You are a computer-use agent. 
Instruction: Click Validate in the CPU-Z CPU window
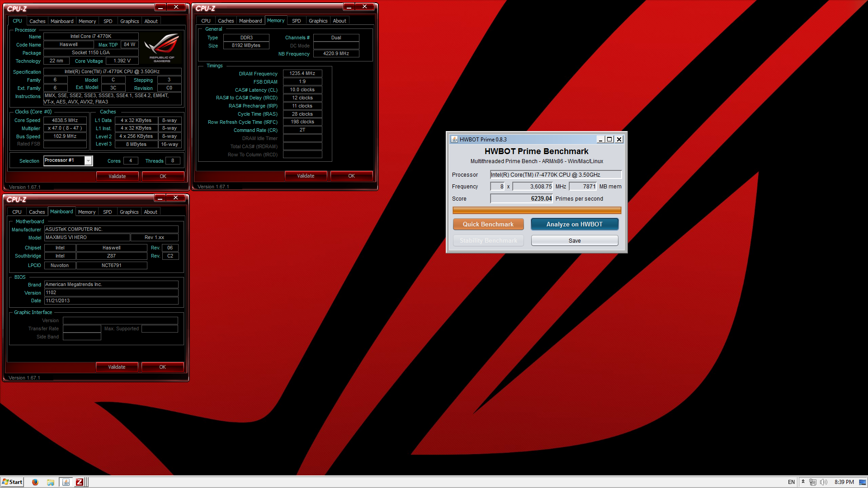pos(117,176)
